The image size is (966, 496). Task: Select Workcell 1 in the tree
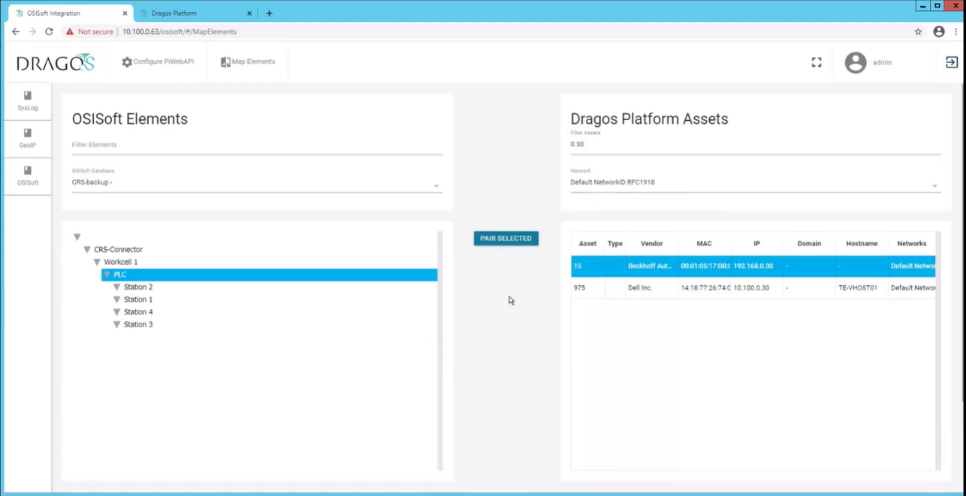121,262
